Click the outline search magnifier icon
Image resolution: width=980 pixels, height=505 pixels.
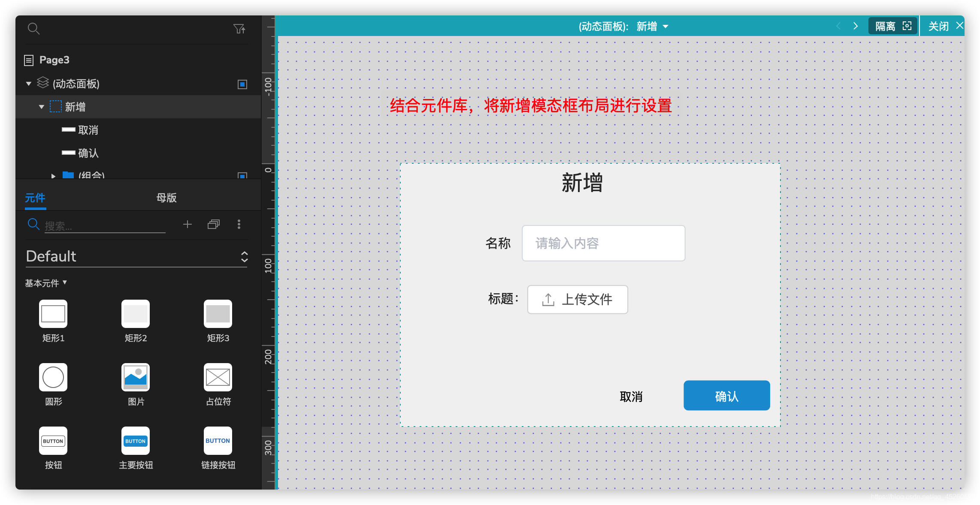[x=33, y=29]
